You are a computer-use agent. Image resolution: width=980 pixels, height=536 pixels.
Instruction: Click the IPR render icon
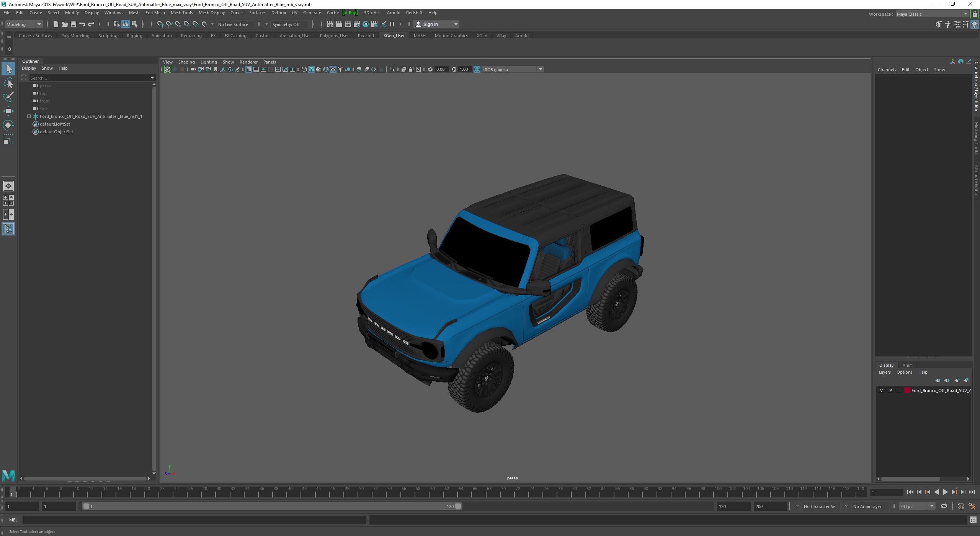(x=348, y=24)
